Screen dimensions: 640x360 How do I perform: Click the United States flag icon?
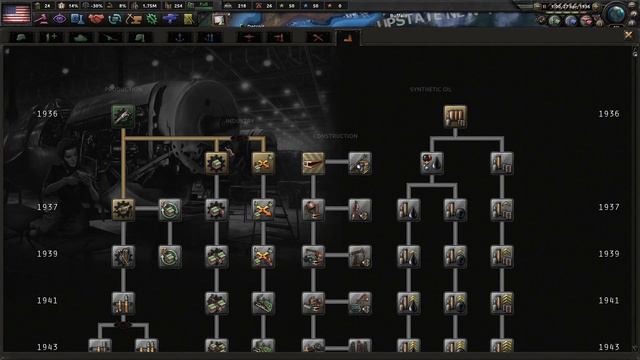16,13
